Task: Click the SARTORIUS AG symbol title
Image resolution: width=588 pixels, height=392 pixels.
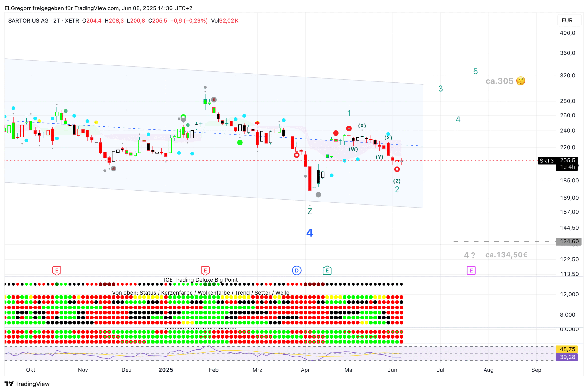Action: click(28, 21)
